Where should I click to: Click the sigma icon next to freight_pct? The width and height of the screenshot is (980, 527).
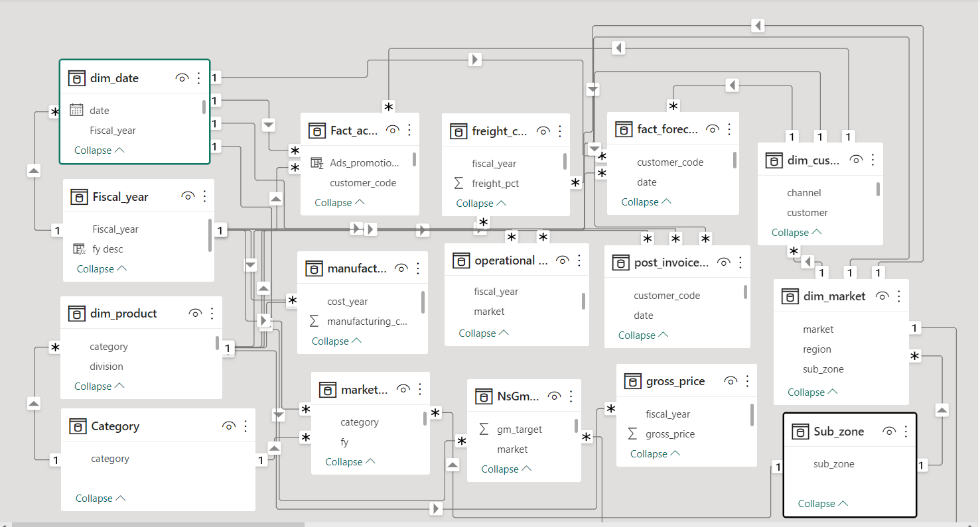pyautogui.click(x=460, y=183)
